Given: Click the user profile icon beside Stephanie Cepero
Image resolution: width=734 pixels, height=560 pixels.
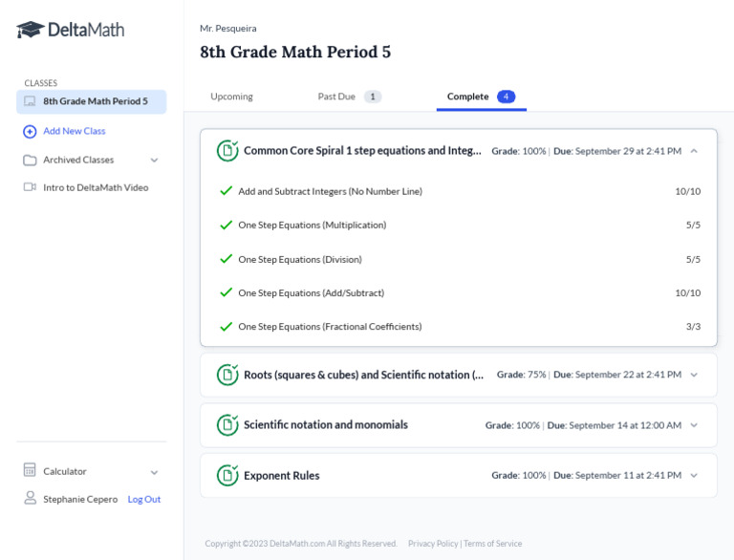Looking at the screenshot, I should [30, 499].
